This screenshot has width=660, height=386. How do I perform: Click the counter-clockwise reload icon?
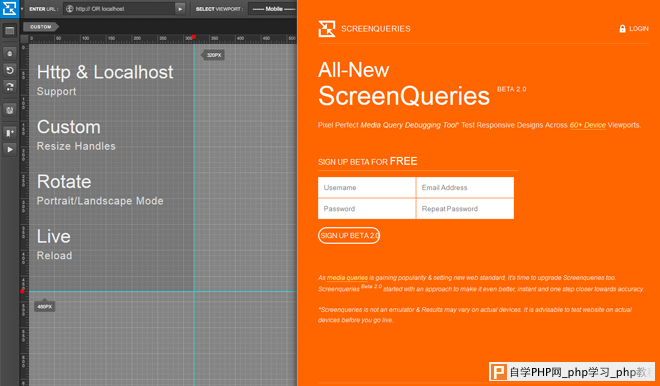pyautogui.click(x=10, y=70)
